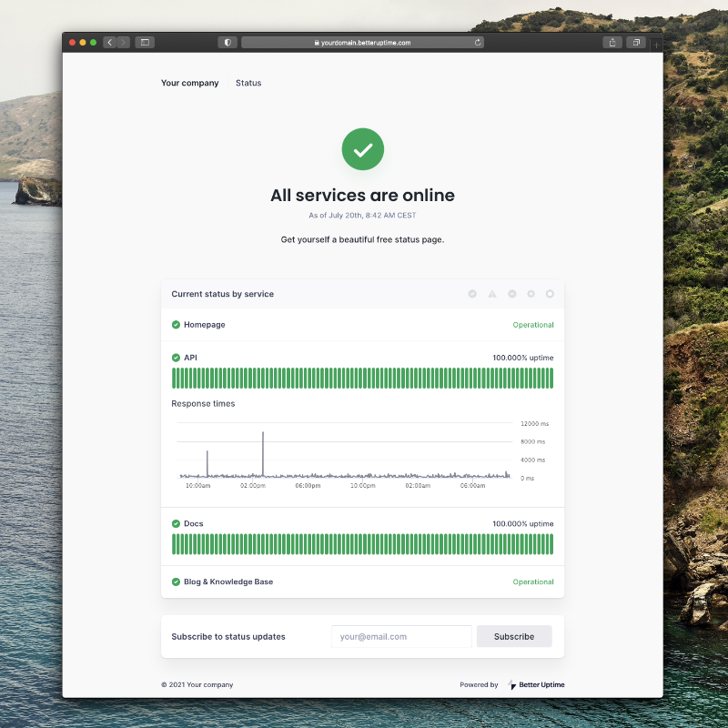The height and width of the screenshot is (728, 728).
Task: Click the Subscribe button
Action: click(514, 636)
